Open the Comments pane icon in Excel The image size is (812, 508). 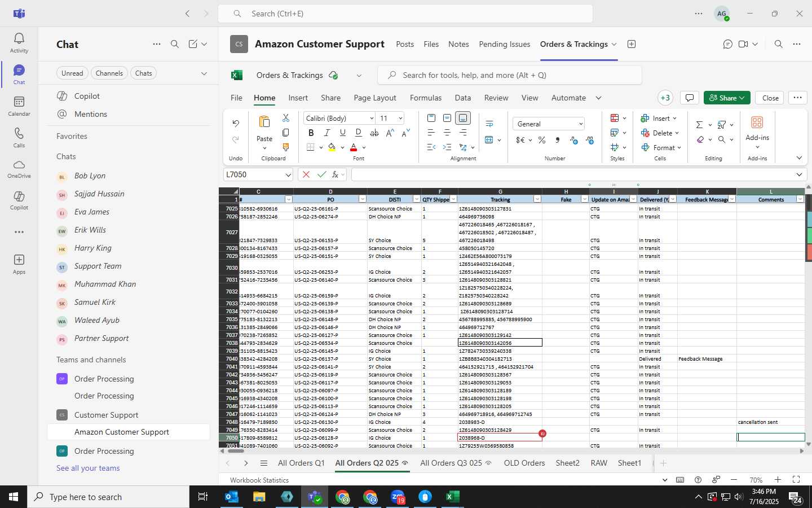(689, 98)
